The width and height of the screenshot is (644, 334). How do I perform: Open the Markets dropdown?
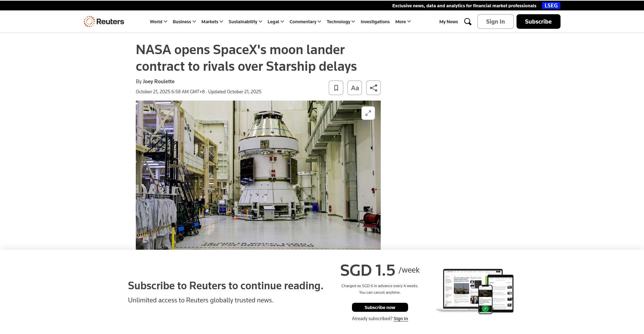(x=212, y=22)
